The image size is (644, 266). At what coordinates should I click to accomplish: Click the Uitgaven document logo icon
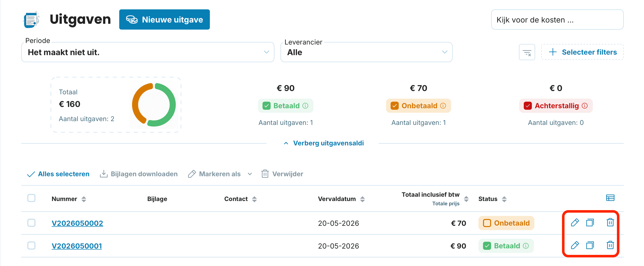pos(32,19)
